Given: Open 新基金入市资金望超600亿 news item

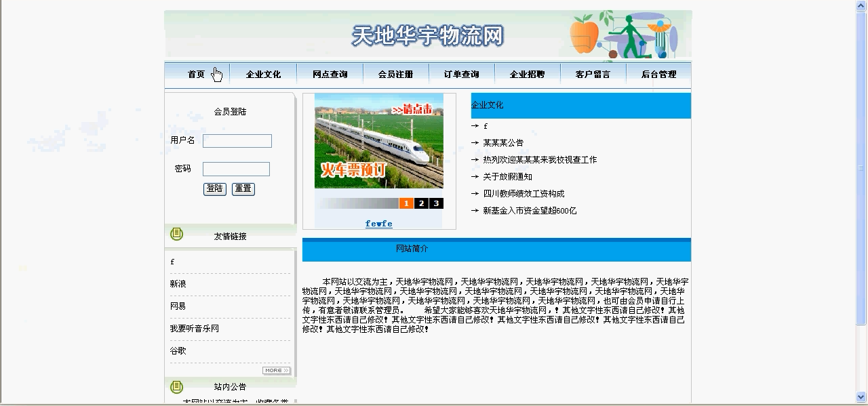Looking at the screenshot, I should click(530, 211).
